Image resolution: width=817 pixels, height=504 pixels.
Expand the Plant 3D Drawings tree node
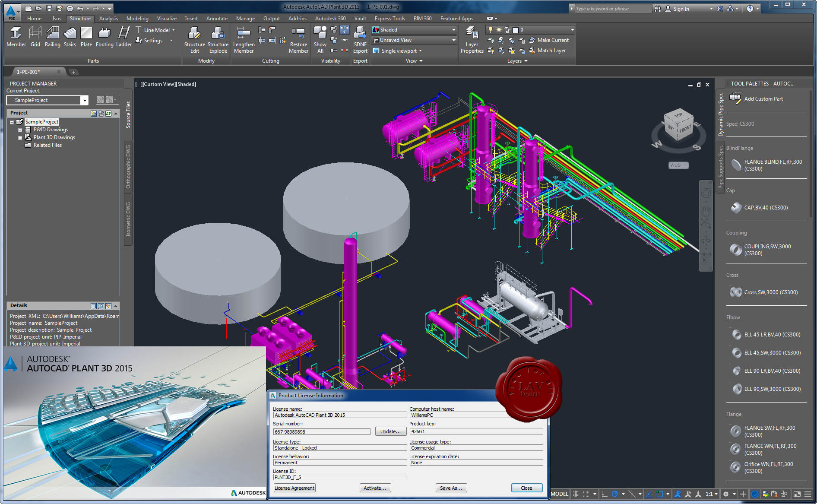point(20,138)
